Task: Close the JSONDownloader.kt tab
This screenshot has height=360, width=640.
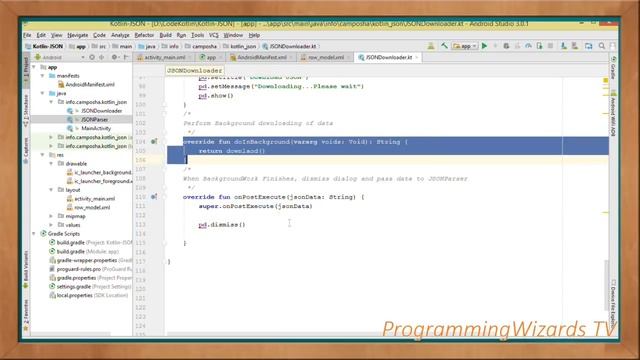Action: [x=416, y=58]
